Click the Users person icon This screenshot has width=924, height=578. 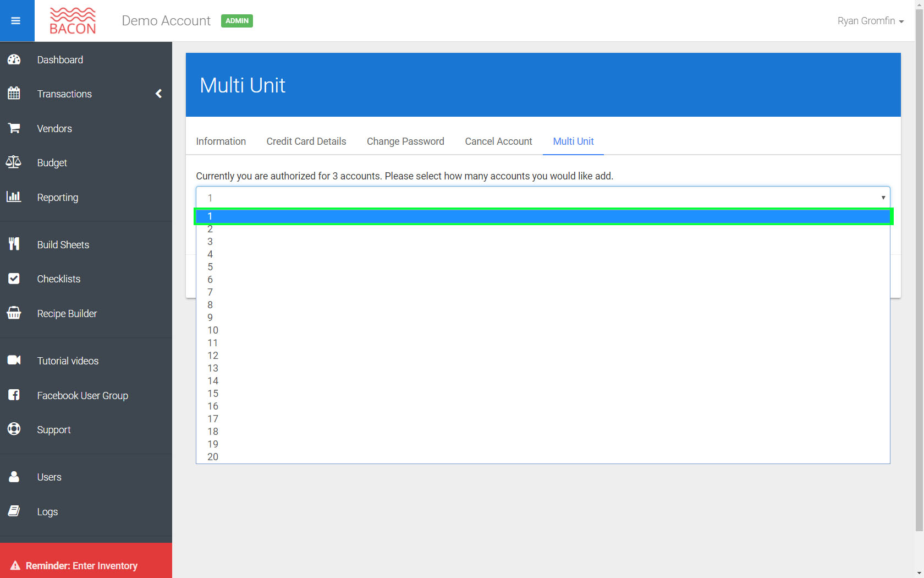pos(14,477)
